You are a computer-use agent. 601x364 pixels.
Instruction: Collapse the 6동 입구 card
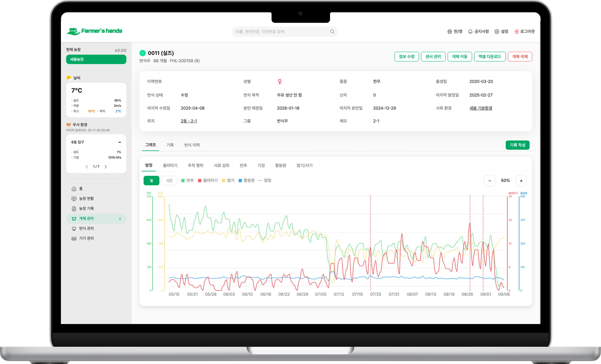pos(119,142)
